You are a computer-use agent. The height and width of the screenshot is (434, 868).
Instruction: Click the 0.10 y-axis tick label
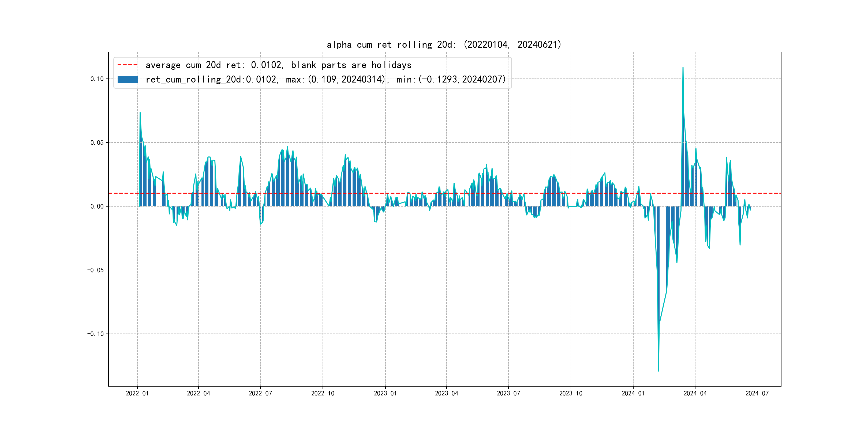(97, 79)
